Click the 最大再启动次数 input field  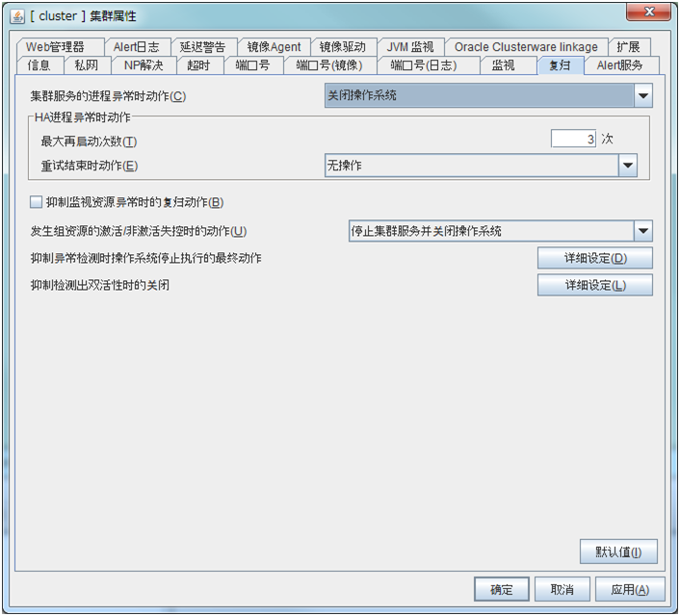click(x=573, y=139)
